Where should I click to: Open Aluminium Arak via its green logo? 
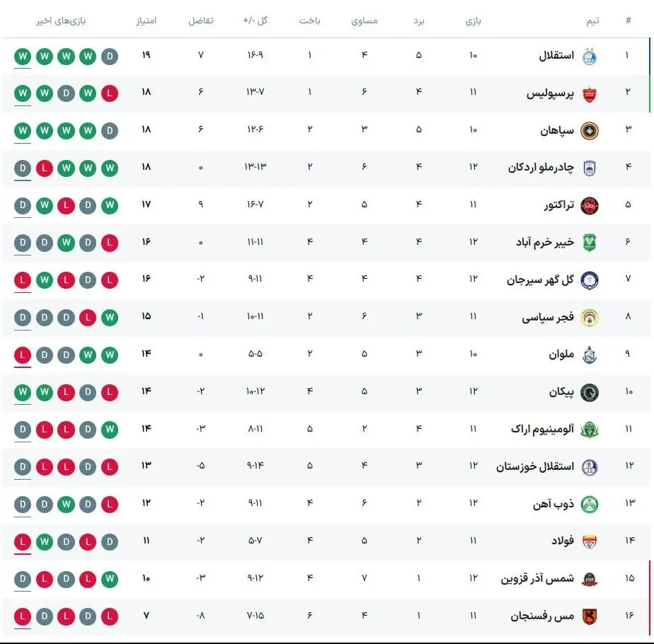click(x=589, y=429)
